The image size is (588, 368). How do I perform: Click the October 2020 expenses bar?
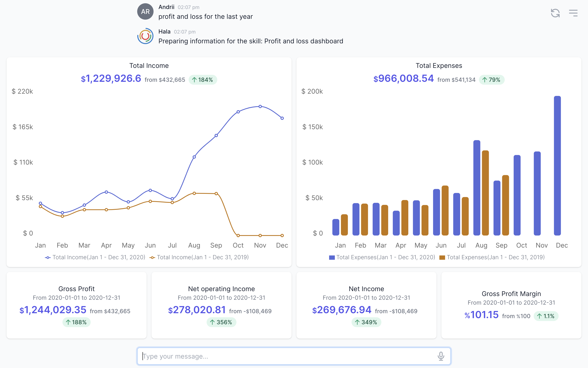point(517,195)
